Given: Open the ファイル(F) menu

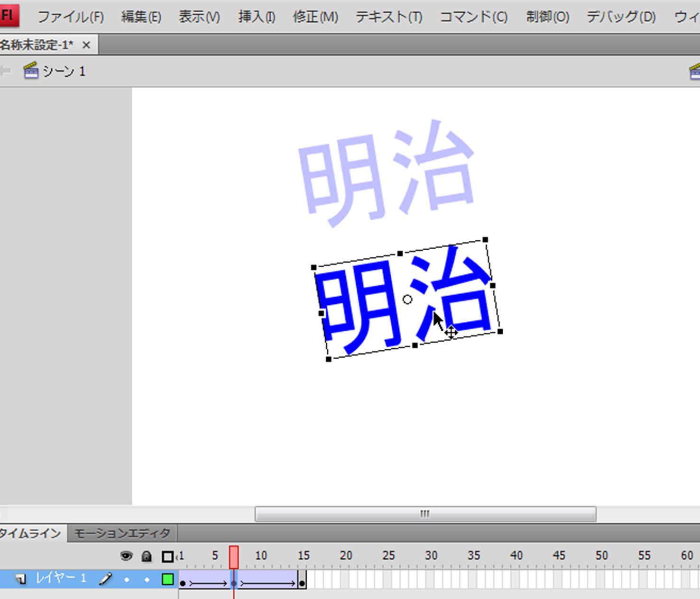Looking at the screenshot, I should 70,18.
